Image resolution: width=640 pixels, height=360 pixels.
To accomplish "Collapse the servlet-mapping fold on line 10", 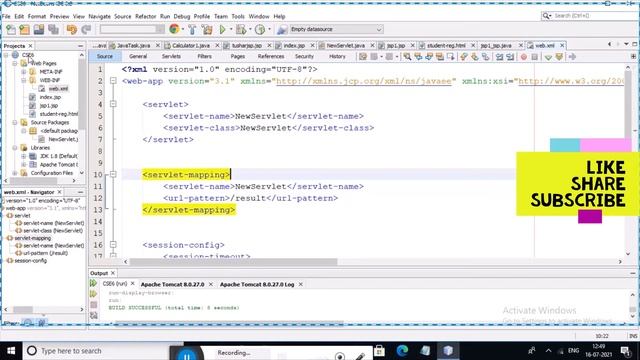I will click(x=113, y=174).
